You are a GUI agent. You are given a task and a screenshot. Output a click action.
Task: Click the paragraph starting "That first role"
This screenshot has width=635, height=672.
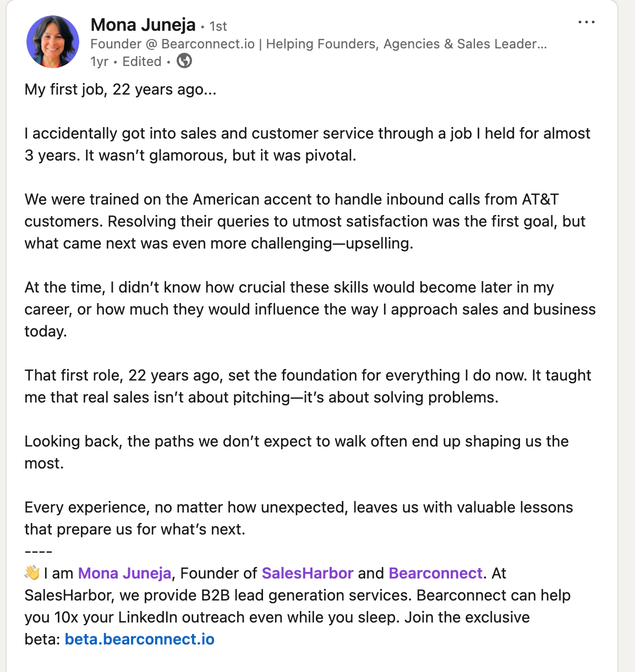307,386
